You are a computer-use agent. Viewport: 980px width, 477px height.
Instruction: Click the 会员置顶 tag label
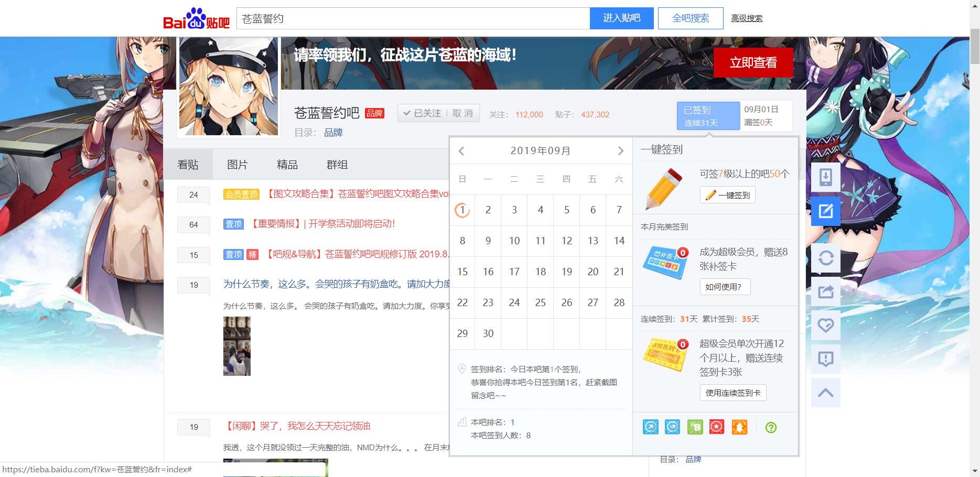coord(241,194)
